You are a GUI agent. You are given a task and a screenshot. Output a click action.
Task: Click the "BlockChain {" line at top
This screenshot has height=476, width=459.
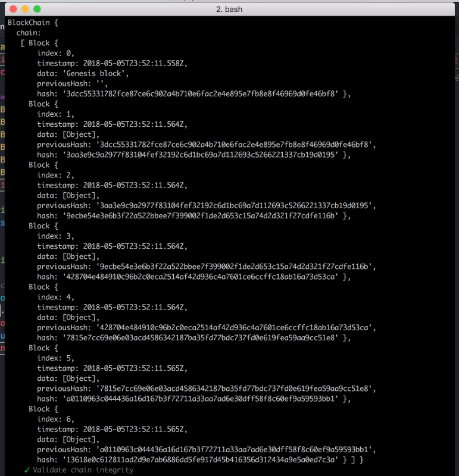(33, 23)
